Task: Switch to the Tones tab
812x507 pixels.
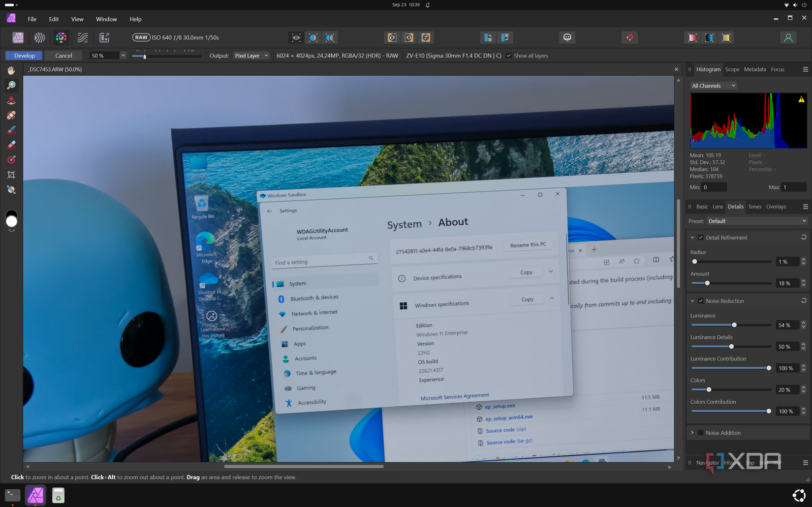Action: coord(754,207)
